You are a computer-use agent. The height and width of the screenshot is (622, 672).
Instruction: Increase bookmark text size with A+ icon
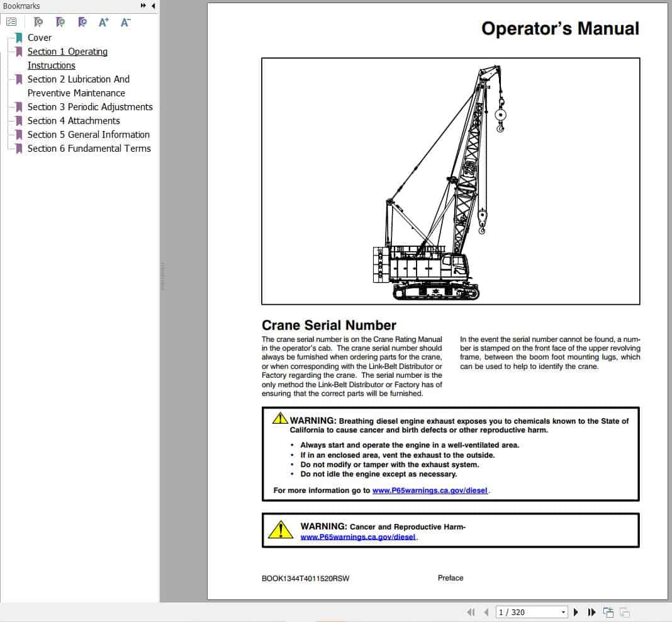point(103,22)
